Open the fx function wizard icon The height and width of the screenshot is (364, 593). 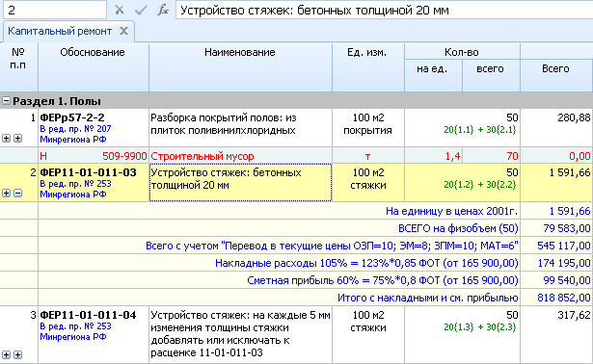point(163,10)
